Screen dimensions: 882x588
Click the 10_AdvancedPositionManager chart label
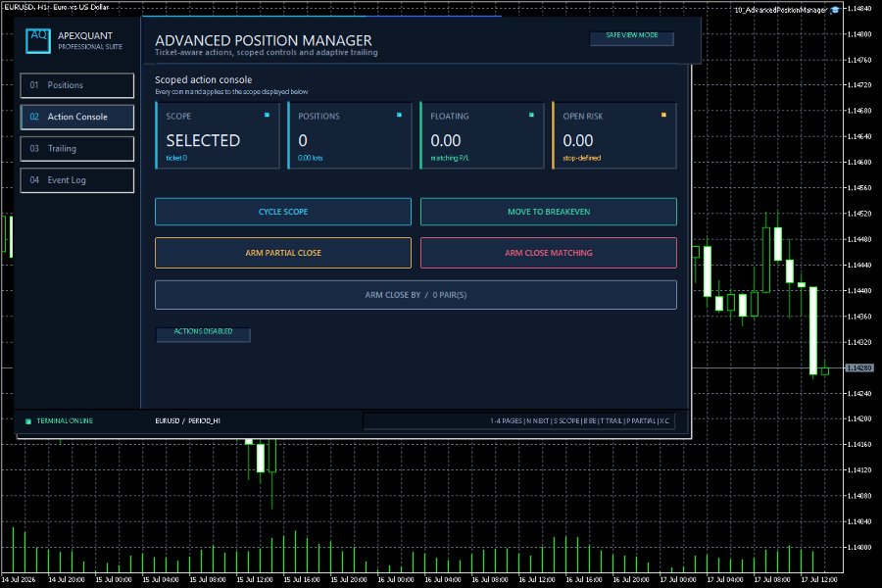tap(781, 10)
